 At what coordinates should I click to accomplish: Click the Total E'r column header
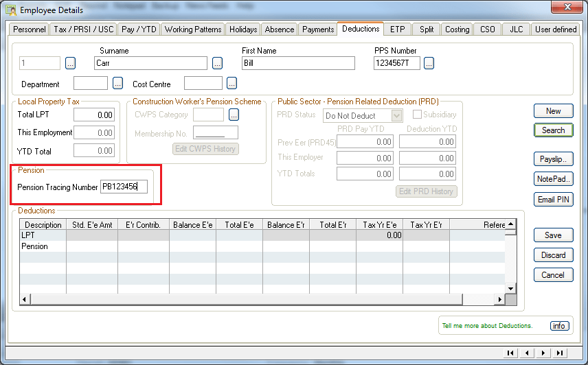(333, 224)
